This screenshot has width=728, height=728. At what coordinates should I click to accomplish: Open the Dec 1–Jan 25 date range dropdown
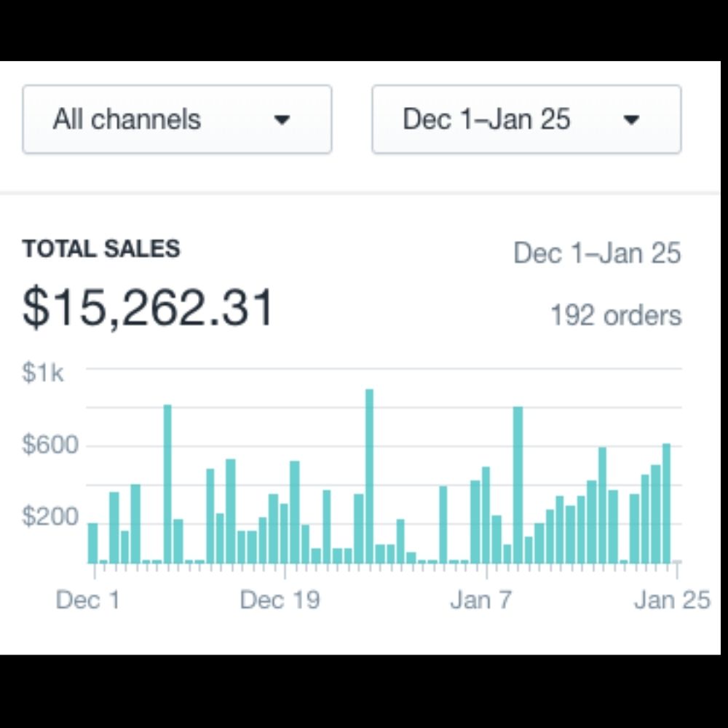click(526, 119)
